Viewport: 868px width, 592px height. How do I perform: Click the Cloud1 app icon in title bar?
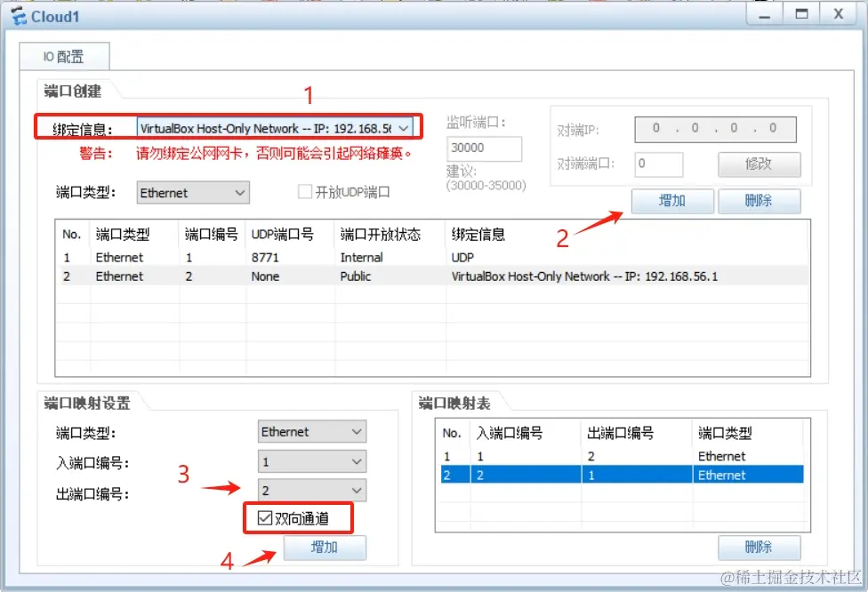(19, 17)
